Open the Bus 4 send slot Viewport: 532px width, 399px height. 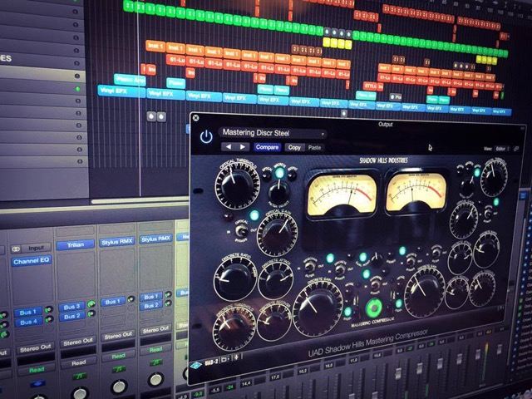tap(28, 322)
